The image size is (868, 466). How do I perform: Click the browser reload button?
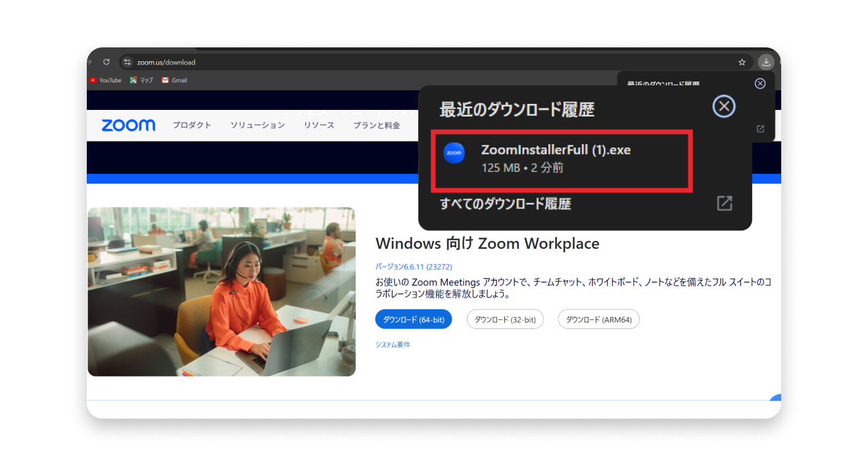[x=107, y=62]
